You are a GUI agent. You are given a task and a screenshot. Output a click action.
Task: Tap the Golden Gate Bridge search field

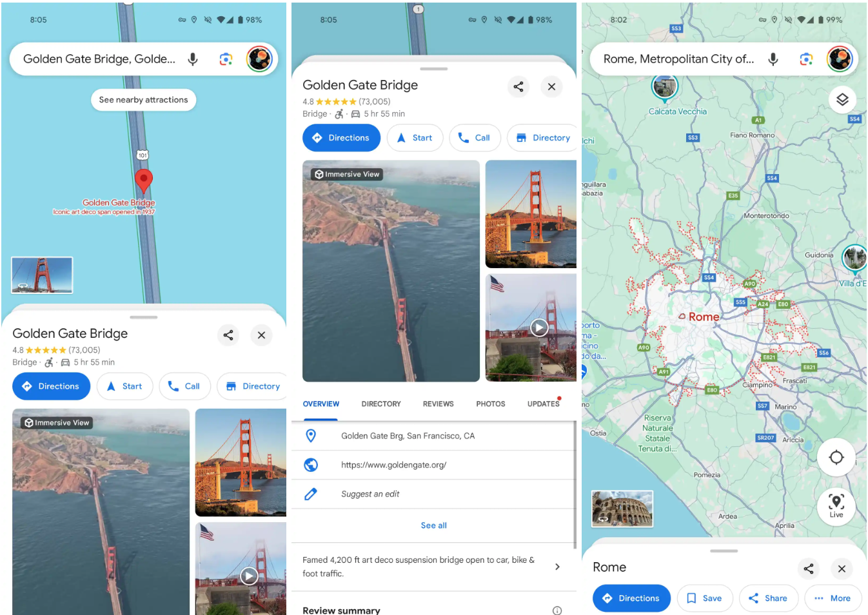99,59
